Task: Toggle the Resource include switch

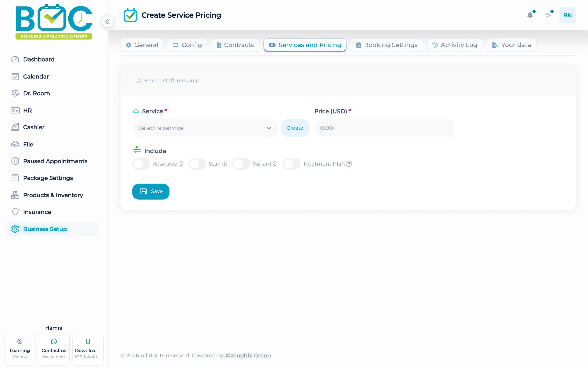Action: click(141, 164)
